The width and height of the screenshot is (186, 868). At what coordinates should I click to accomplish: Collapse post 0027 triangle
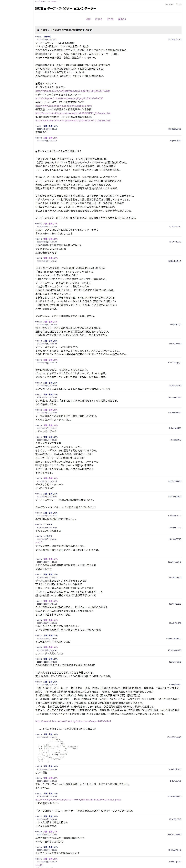36,682
